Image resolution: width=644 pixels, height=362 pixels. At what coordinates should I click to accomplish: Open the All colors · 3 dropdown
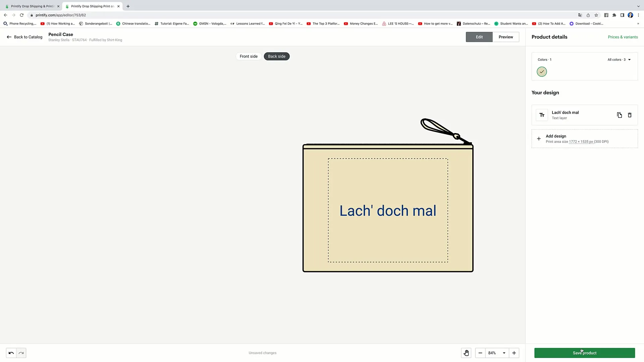619,60
